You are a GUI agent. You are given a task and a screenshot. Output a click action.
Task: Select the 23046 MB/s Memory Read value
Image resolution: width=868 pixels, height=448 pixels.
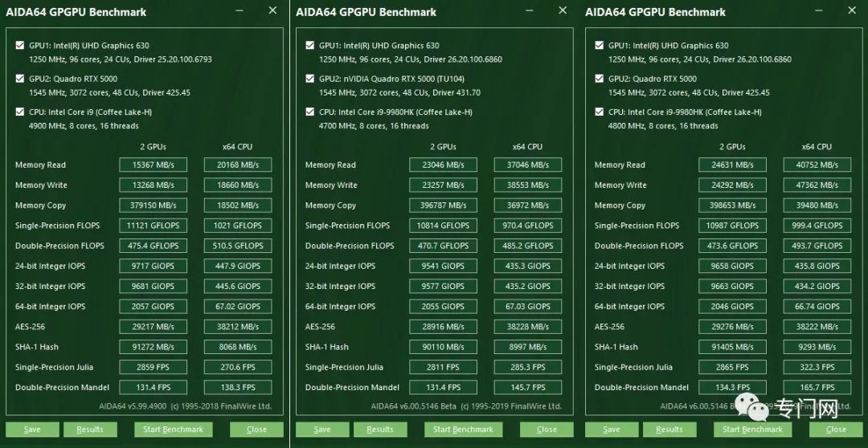444,165
